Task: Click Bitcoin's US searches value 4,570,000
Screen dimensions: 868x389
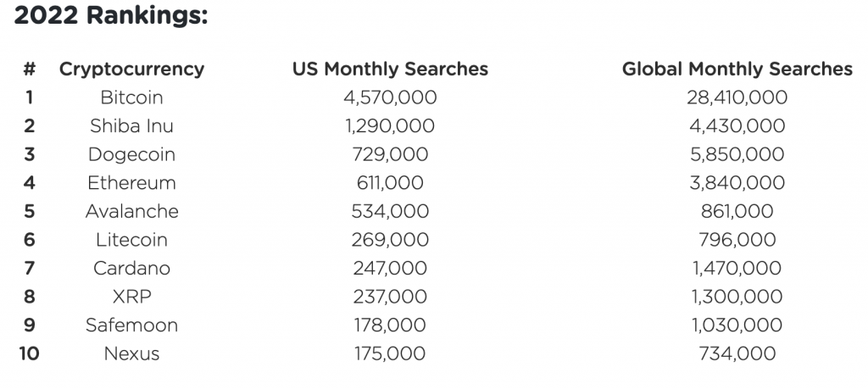Action: pyautogui.click(x=390, y=97)
